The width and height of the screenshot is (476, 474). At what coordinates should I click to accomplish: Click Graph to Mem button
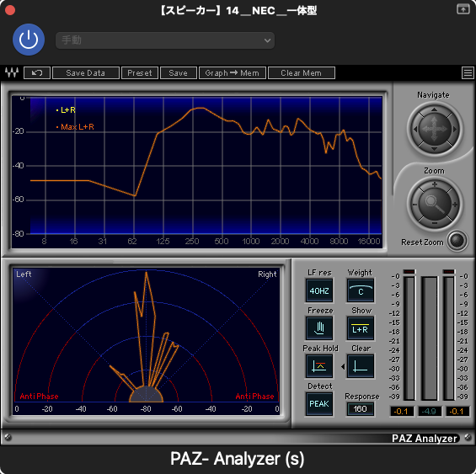coord(233,73)
